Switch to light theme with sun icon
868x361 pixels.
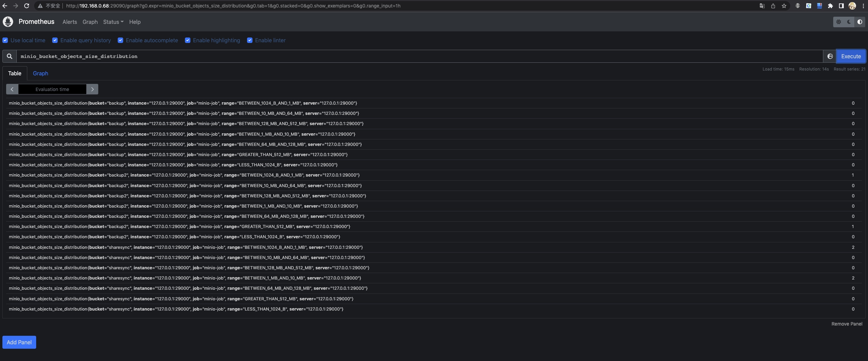tap(839, 22)
